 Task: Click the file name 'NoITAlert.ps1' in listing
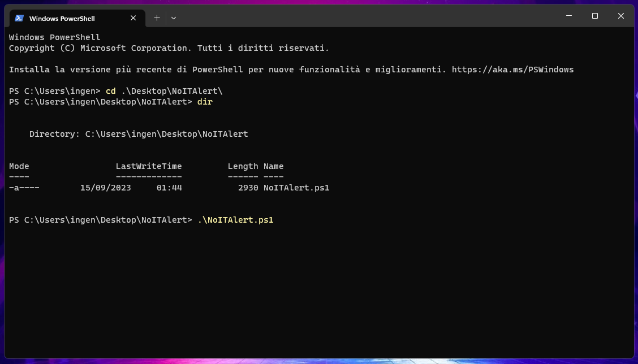point(296,188)
